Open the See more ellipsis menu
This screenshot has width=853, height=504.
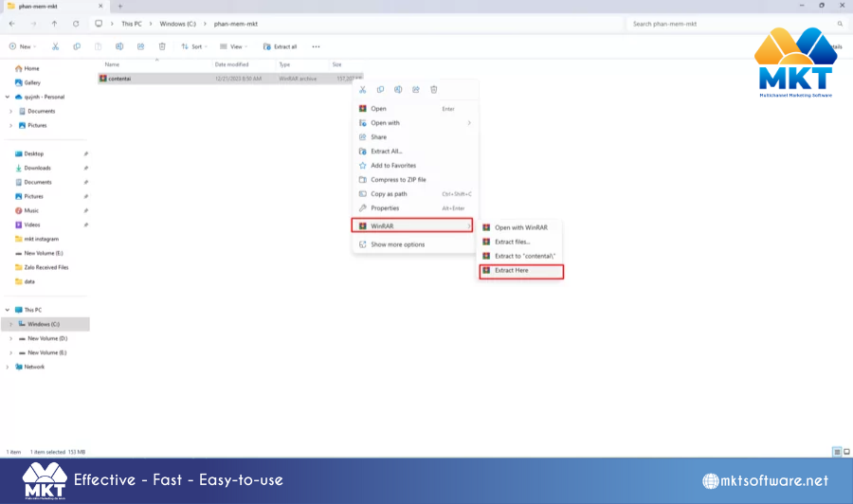point(316,46)
